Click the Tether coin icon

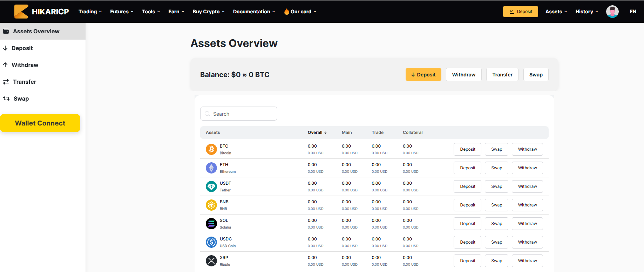[x=211, y=186]
